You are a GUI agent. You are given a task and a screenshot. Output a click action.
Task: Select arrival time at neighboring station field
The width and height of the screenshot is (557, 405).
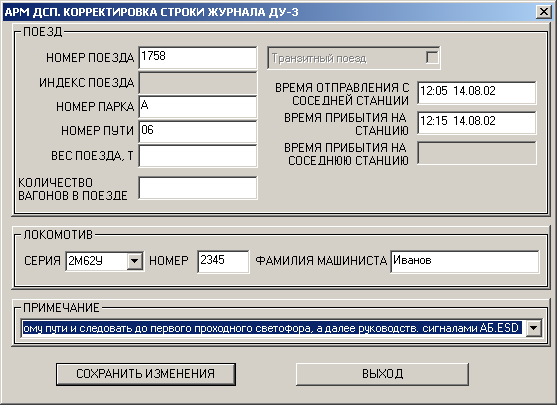[x=477, y=153]
